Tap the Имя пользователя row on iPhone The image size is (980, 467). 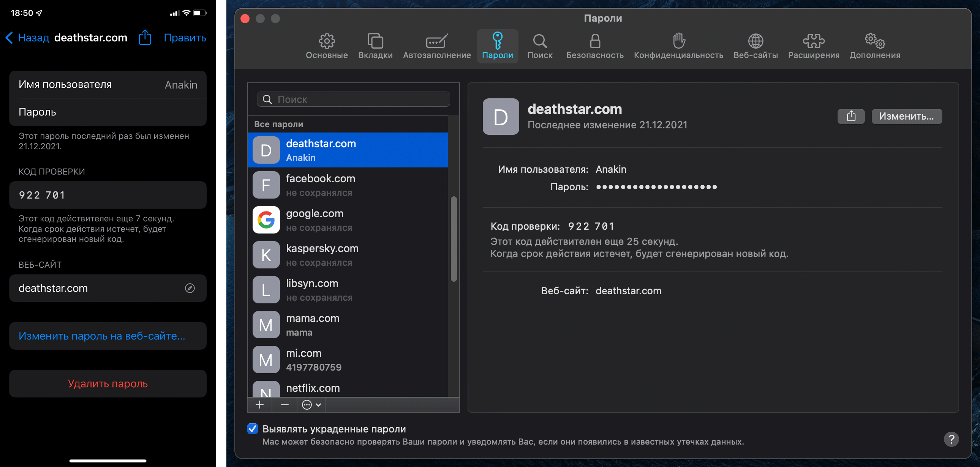tap(107, 84)
